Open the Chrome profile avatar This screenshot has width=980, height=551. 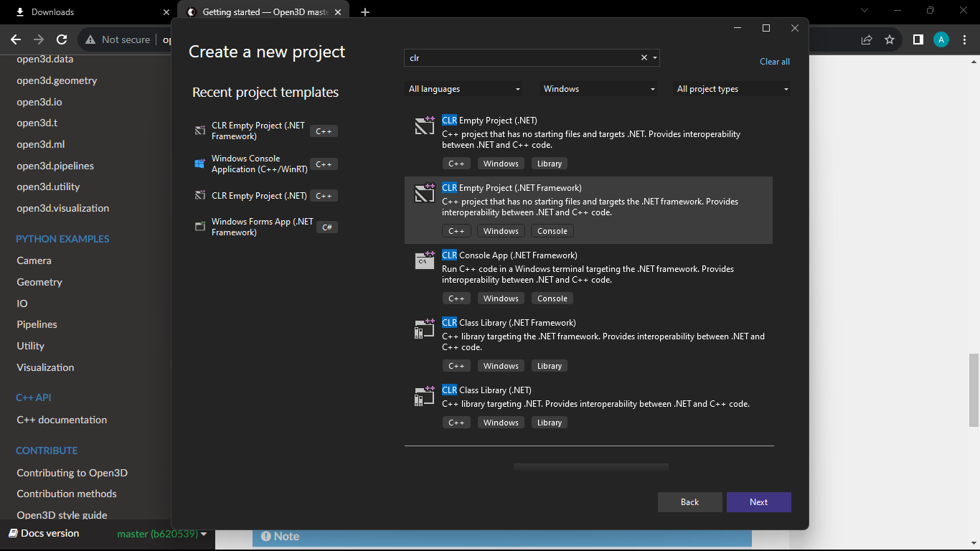pos(941,39)
